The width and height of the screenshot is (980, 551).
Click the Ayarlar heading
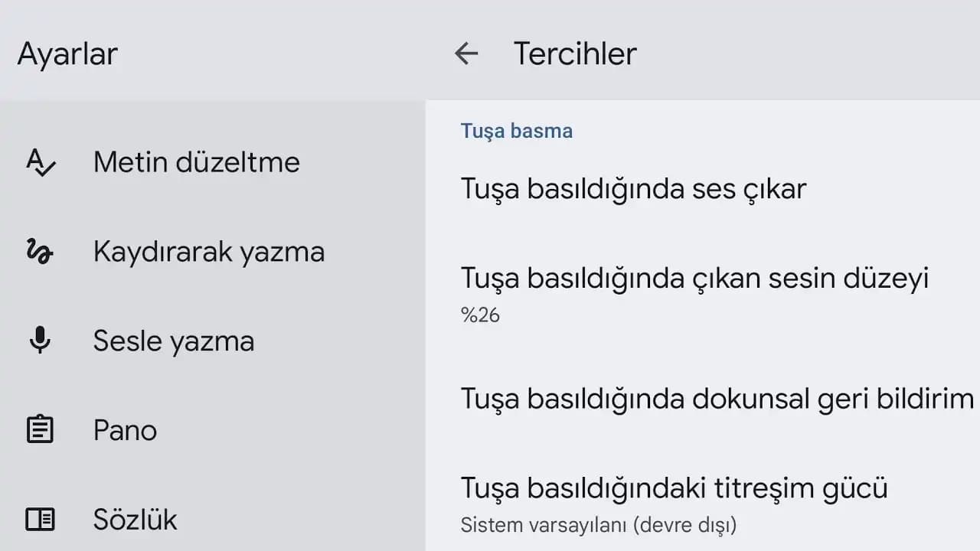point(67,54)
